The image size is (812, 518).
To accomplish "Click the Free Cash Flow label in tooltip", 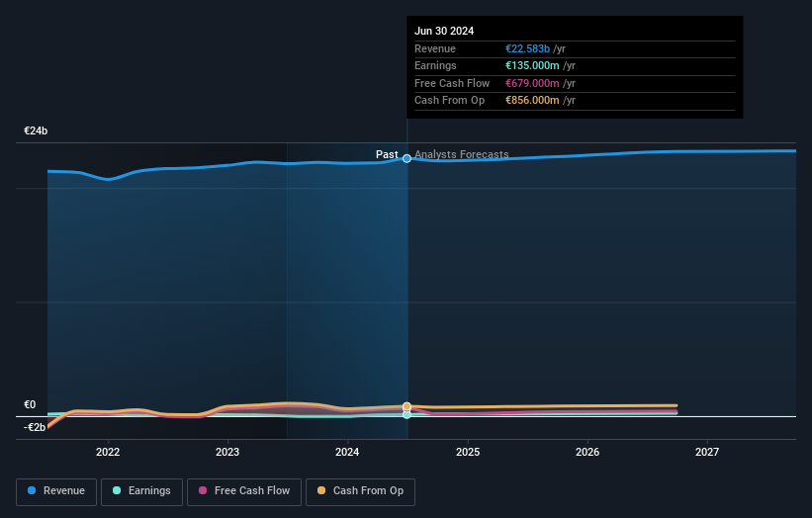I will (x=452, y=83).
